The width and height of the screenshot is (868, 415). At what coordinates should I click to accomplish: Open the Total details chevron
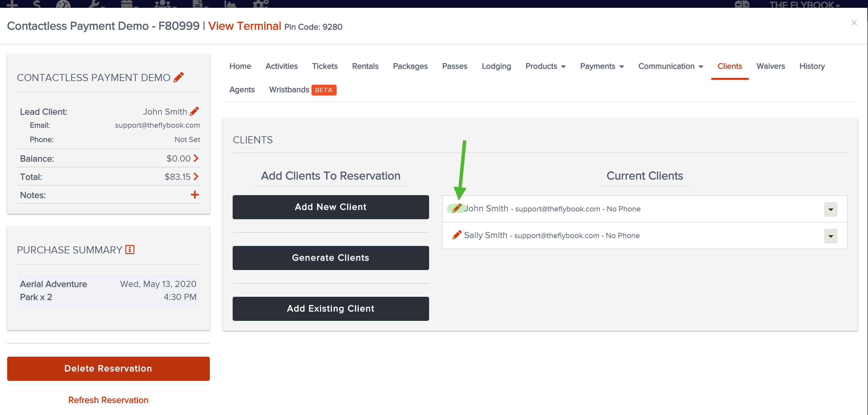coord(196,176)
